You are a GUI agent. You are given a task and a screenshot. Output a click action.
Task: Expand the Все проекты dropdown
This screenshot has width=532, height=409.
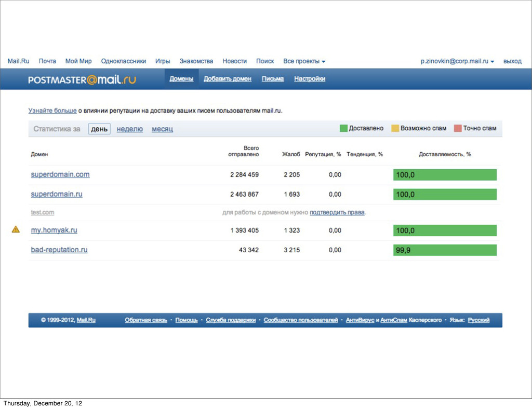(304, 61)
